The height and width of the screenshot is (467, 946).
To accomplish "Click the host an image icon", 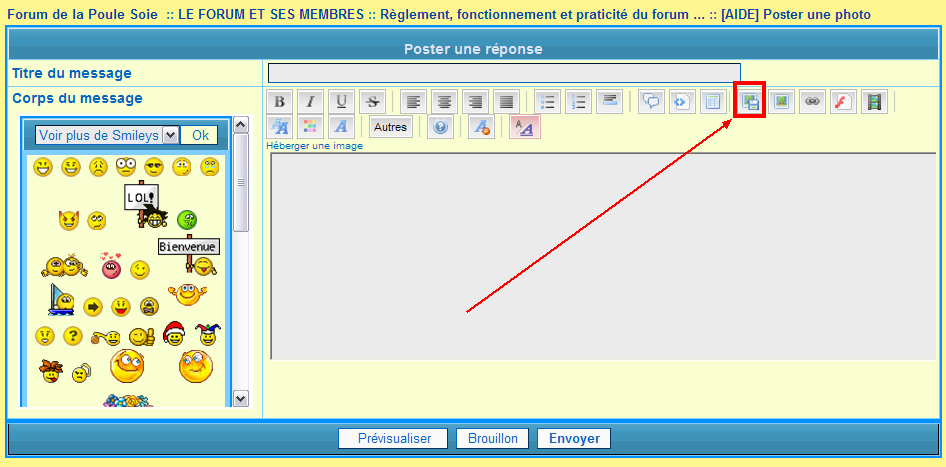I will 749,101.
